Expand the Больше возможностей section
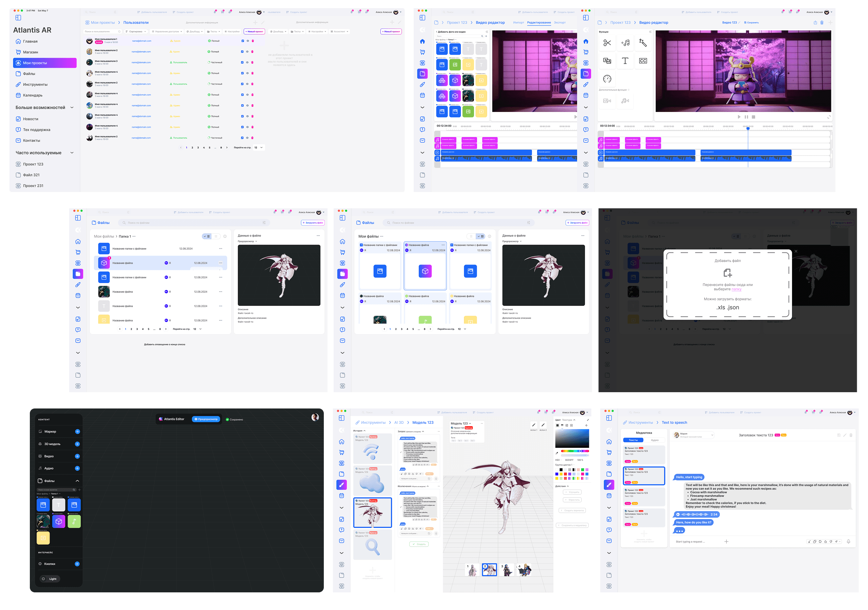868x610 pixels. [72, 108]
